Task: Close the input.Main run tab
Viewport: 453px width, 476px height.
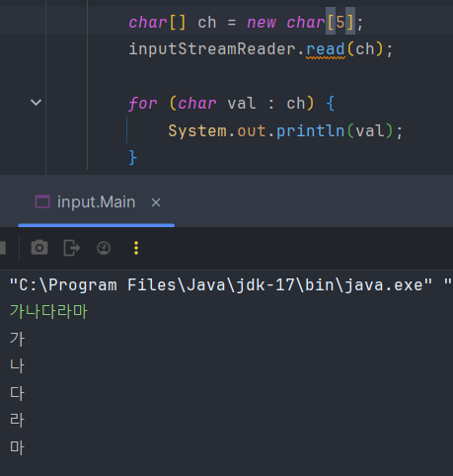Action: pyautogui.click(x=156, y=202)
